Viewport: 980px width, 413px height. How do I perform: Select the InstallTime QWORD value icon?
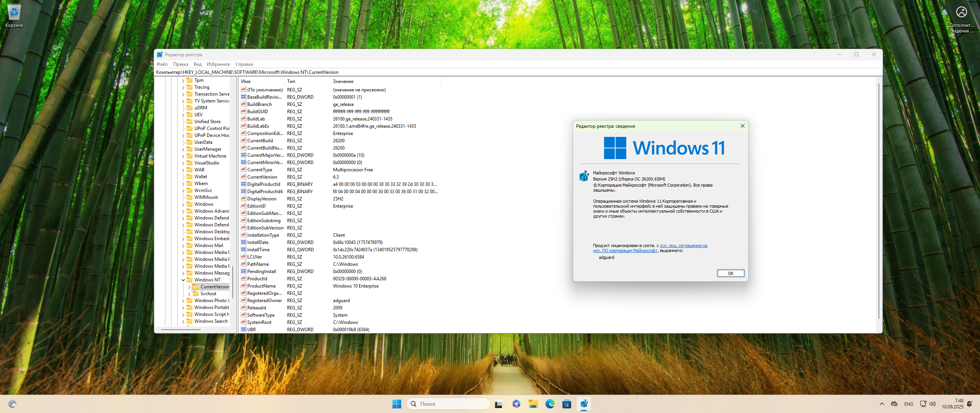[x=243, y=250]
